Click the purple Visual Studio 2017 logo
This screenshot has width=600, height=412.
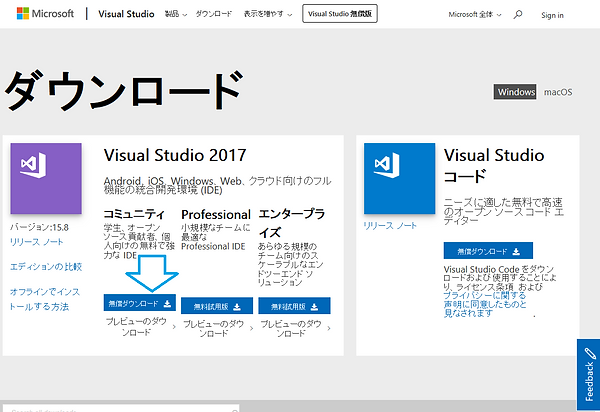46,178
